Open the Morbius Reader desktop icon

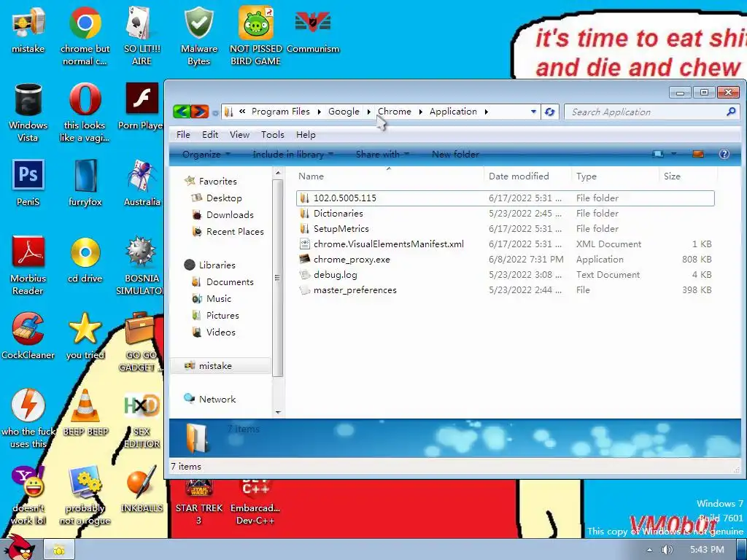28,265
